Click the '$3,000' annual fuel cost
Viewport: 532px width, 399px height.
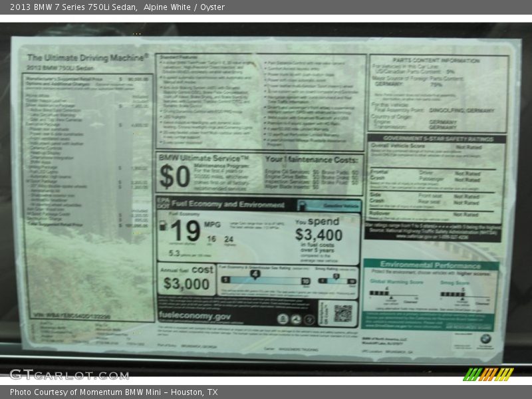186,284
